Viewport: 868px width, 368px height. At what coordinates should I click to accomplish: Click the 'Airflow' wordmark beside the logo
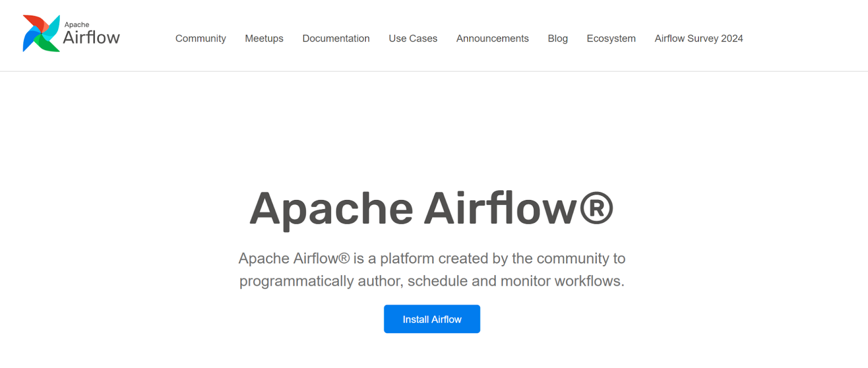[x=91, y=37]
